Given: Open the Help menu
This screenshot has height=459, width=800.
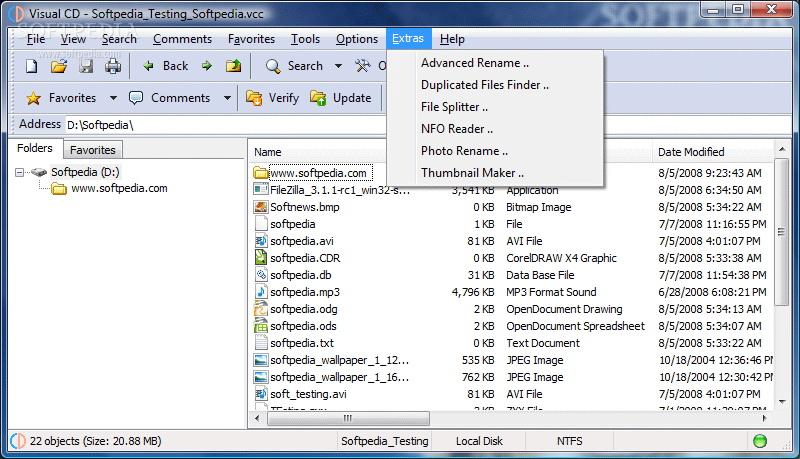Looking at the screenshot, I should (x=452, y=39).
